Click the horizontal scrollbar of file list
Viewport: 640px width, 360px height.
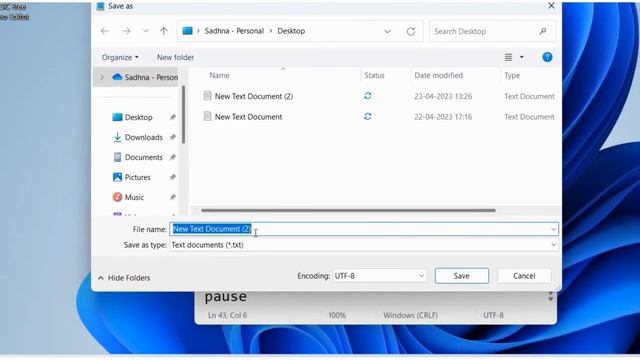point(348,211)
